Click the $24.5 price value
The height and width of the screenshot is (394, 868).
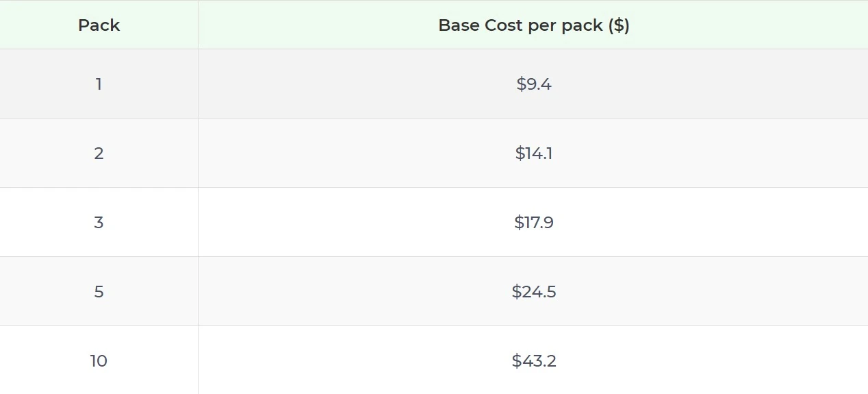(x=534, y=292)
